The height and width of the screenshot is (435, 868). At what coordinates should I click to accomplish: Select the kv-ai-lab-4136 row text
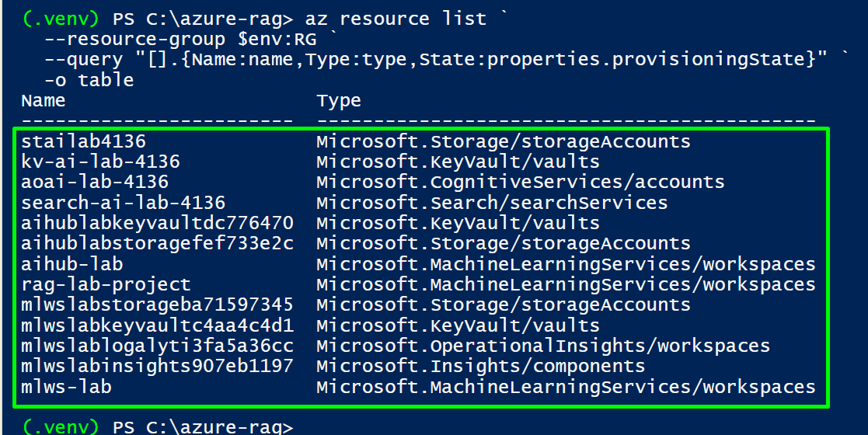(101, 162)
